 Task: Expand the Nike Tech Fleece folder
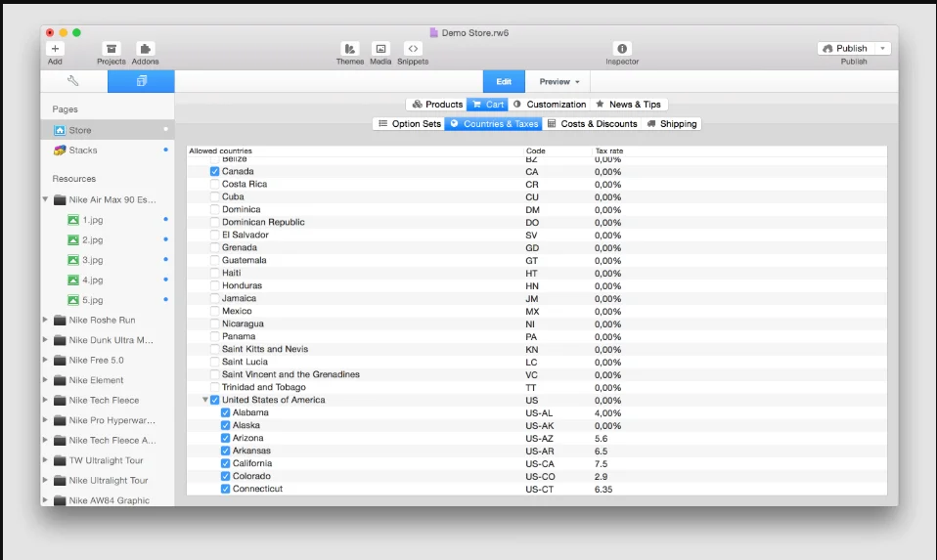click(45, 400)
